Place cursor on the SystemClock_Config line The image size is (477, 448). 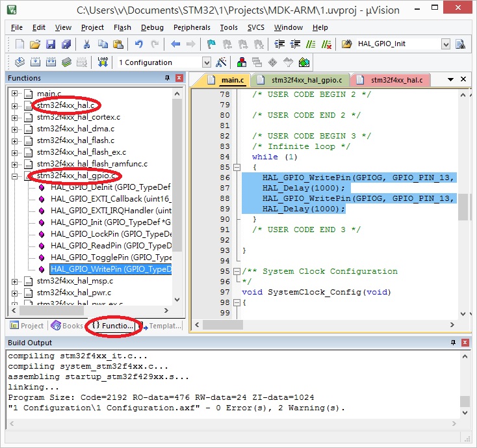point(316,293)
